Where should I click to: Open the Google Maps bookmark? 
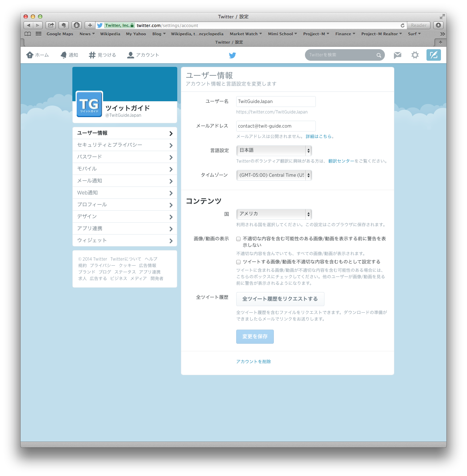point(60,34)
